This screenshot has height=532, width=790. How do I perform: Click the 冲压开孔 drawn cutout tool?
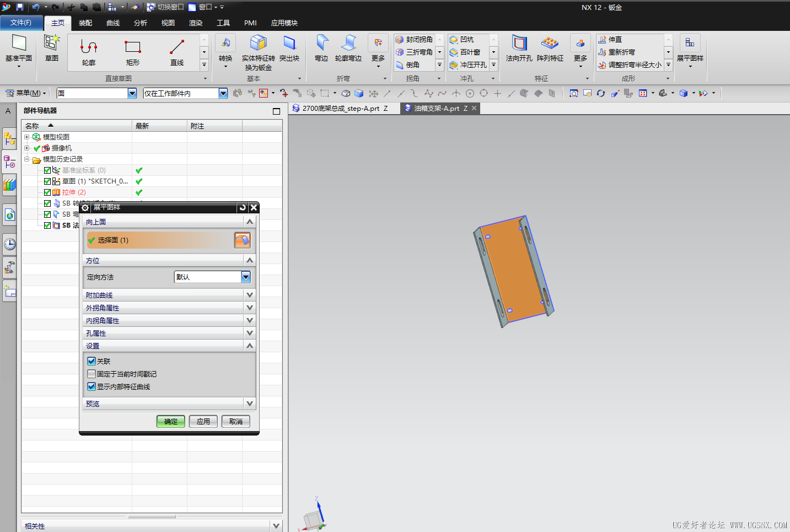pos(469,65)
